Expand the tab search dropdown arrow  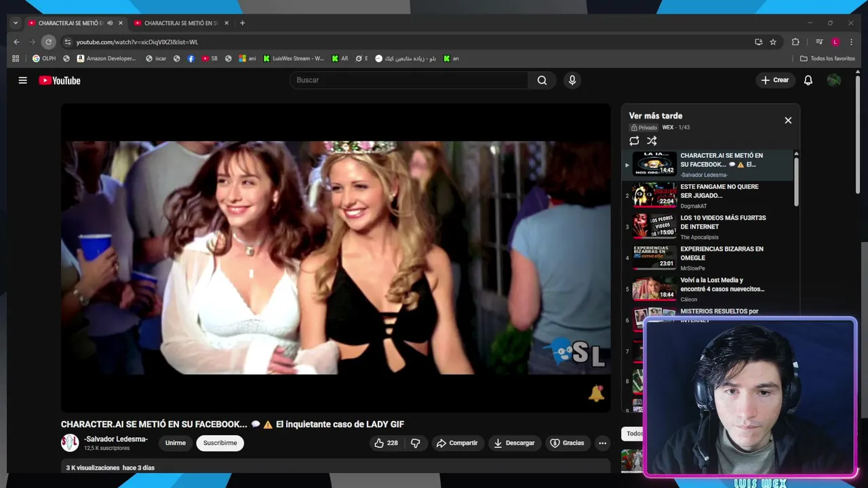click(x=16, y=23)
